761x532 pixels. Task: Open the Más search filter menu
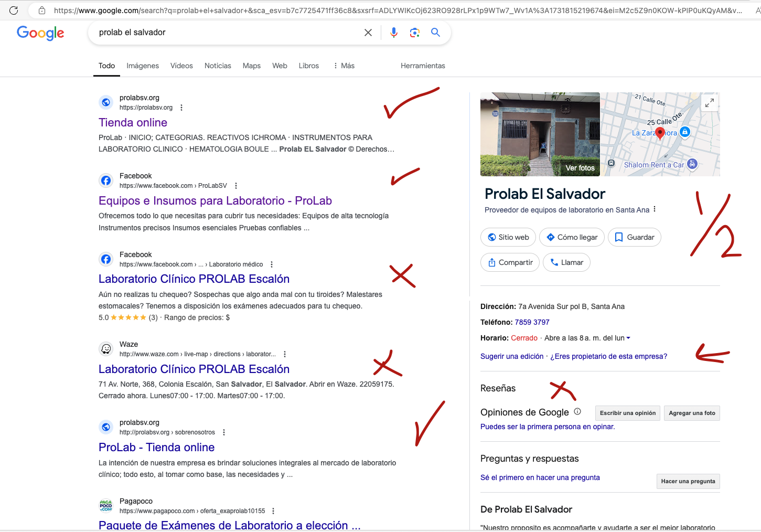pos(344,66)
